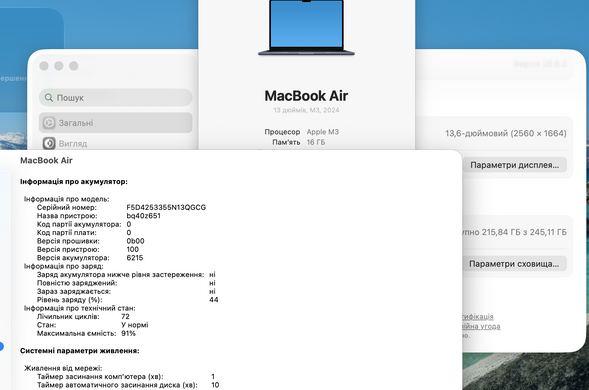Click charge level value 44

(214, 300)
